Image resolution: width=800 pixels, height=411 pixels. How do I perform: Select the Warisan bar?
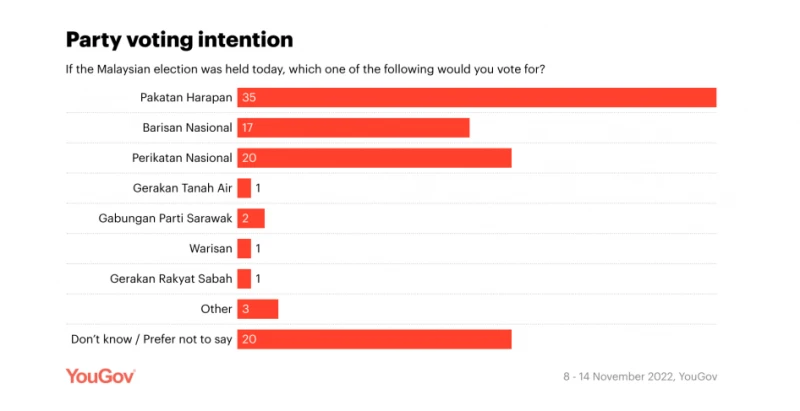coord(244,248)
